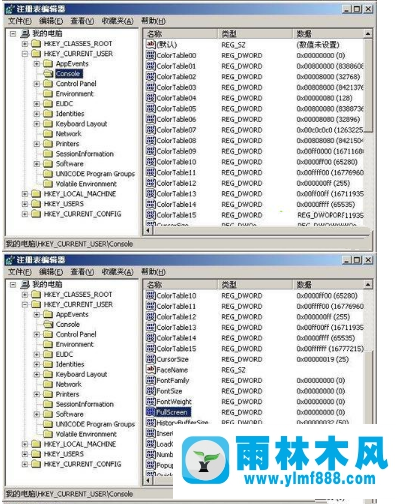The width and height of the screenshot is (401, 504).
Task: Select the FontWeight value icon
Action: [x=151, y=401]
